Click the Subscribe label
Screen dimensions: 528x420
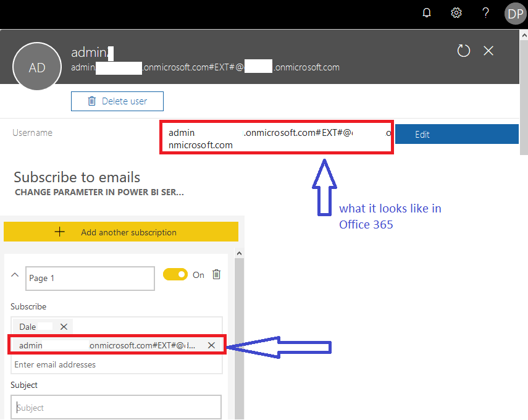(28, 306)
